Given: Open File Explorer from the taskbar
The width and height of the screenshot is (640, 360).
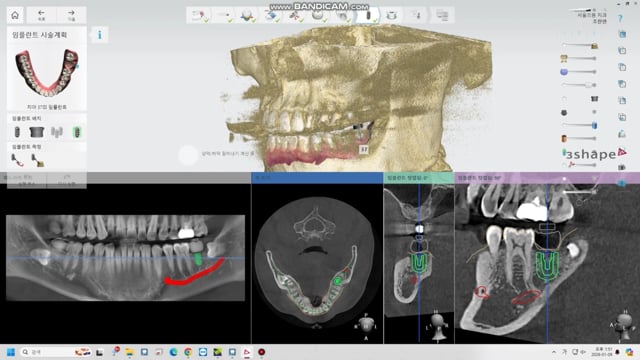Looking at the screenshot, I should 129,352.
